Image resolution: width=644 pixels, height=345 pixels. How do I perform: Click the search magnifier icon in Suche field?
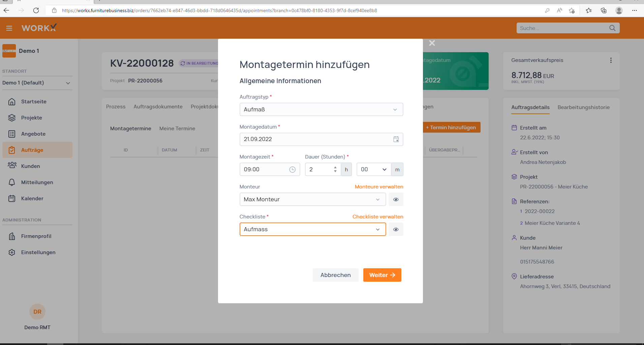coord(612,28)
